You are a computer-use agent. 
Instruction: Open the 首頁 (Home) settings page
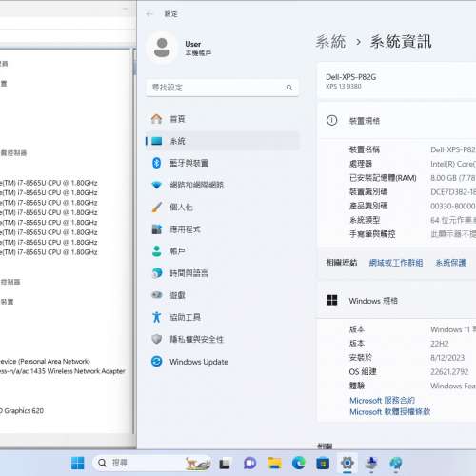coord(222,119)
